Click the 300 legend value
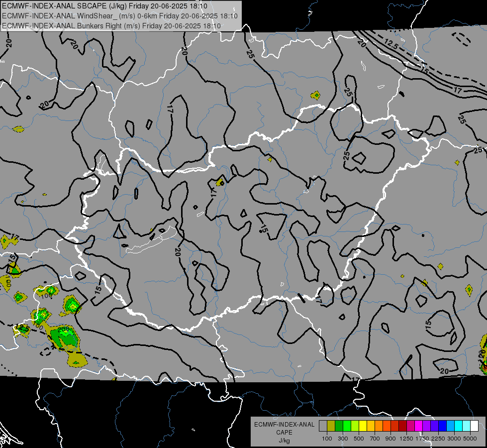This screenshot has width=487, height=448. (x=343, y=439)
